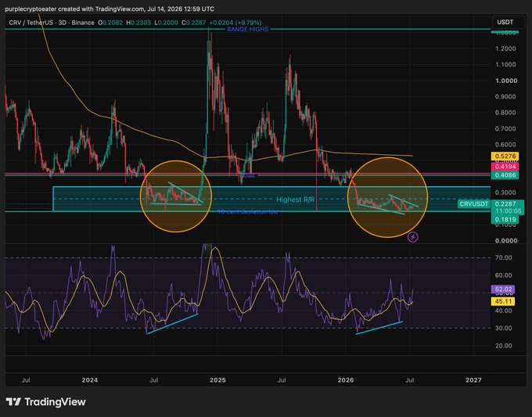Click the green 0.1819 price label
Screen dimensions: 532x417
click(505, 220)
